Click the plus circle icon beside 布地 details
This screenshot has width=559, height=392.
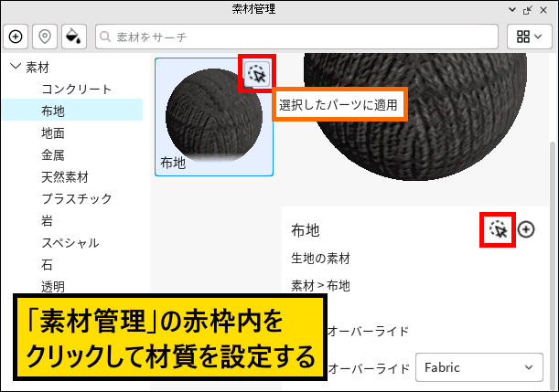tap(526, 229)
